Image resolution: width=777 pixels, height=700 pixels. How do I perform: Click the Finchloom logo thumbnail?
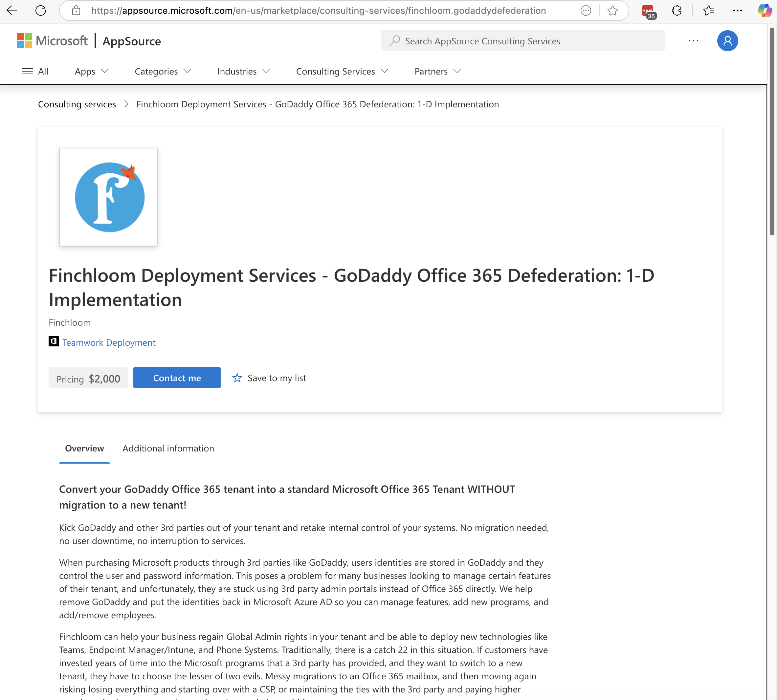[x=108, y=197]
